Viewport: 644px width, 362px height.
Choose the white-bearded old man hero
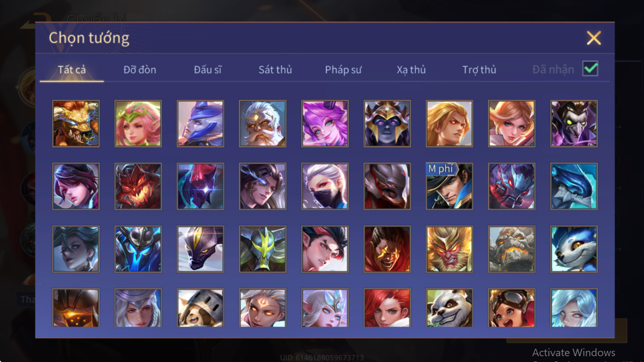pyautogui.click(x=262, y=123)
